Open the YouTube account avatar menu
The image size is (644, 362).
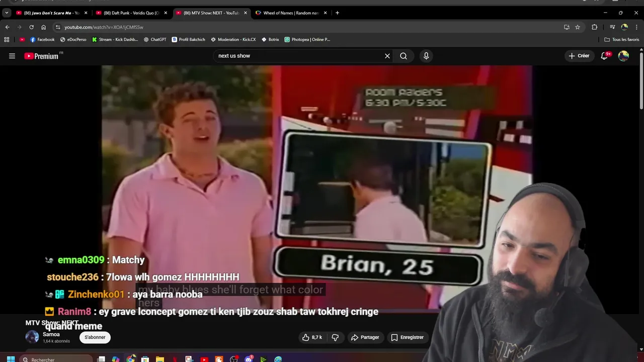tap(623, 56)
